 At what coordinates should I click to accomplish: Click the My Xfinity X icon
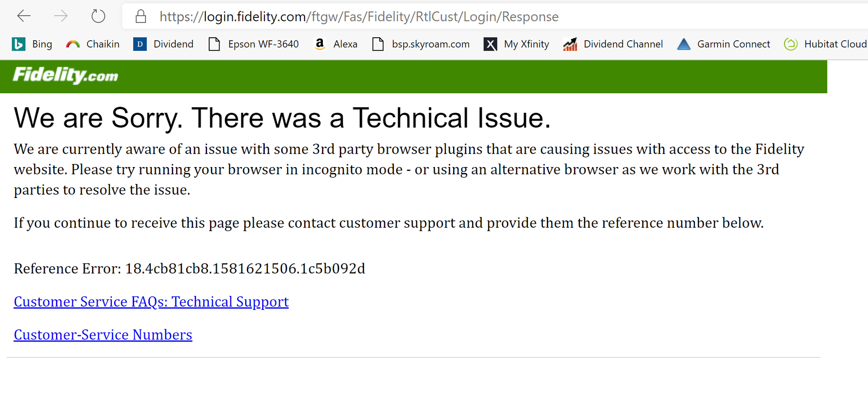[490, 44]
